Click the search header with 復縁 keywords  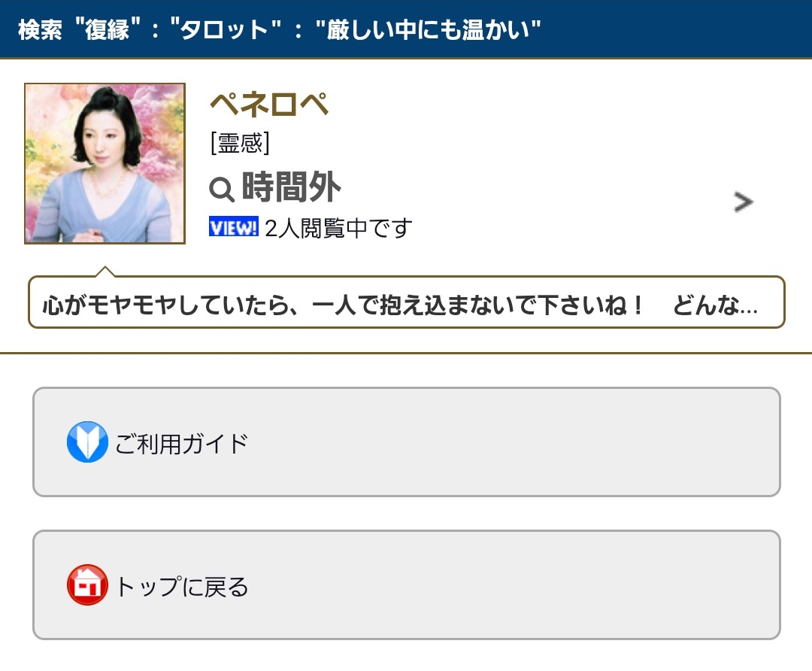(x=406, y=29)
